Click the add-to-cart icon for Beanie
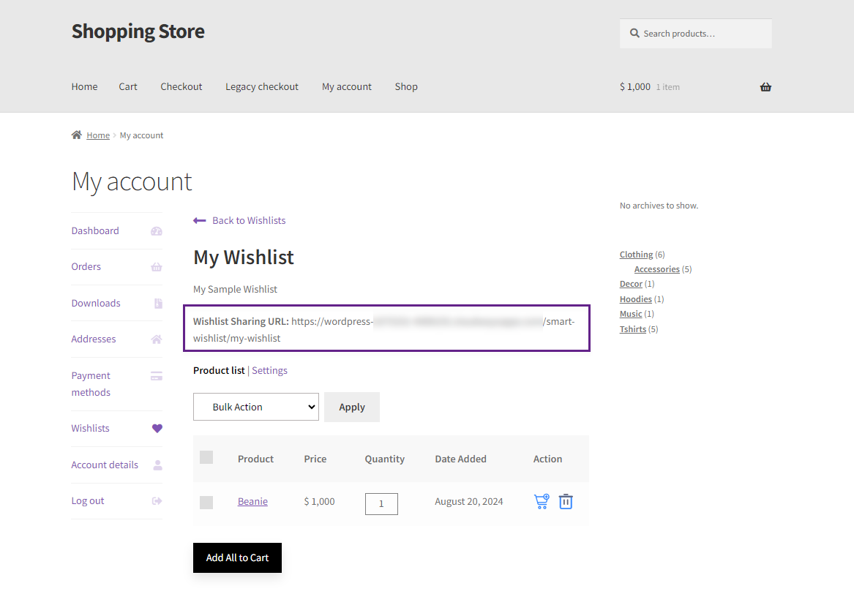Screen dimensions: 854x616 coord(542,501)
